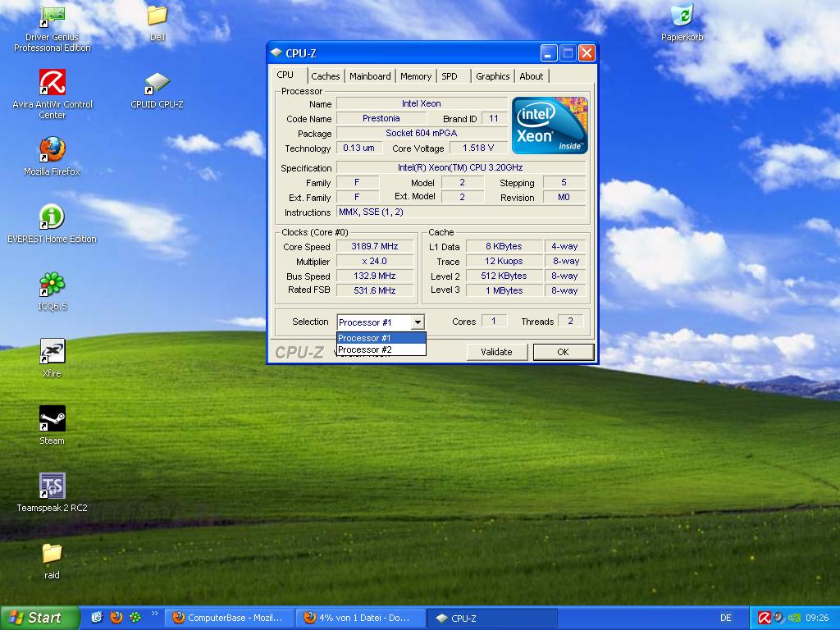Expand hidden quick launch icons chevron
The width and height of the screenshot is (840, 630).
tap(155, 613)
